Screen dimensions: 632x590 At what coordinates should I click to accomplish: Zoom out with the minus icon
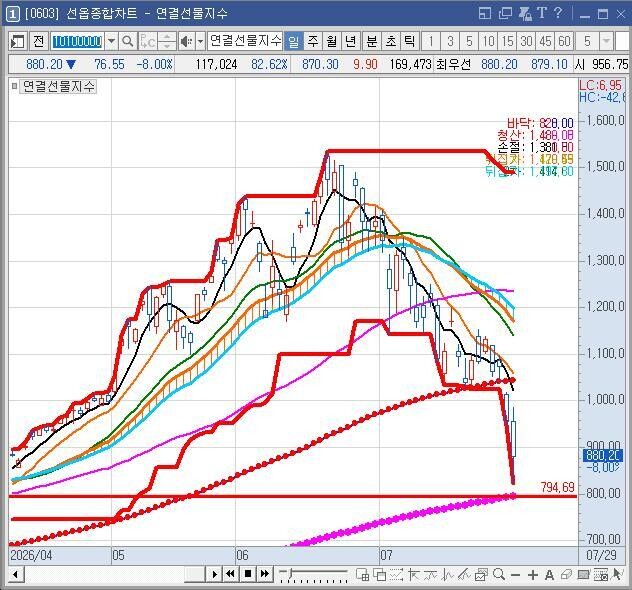516,575
